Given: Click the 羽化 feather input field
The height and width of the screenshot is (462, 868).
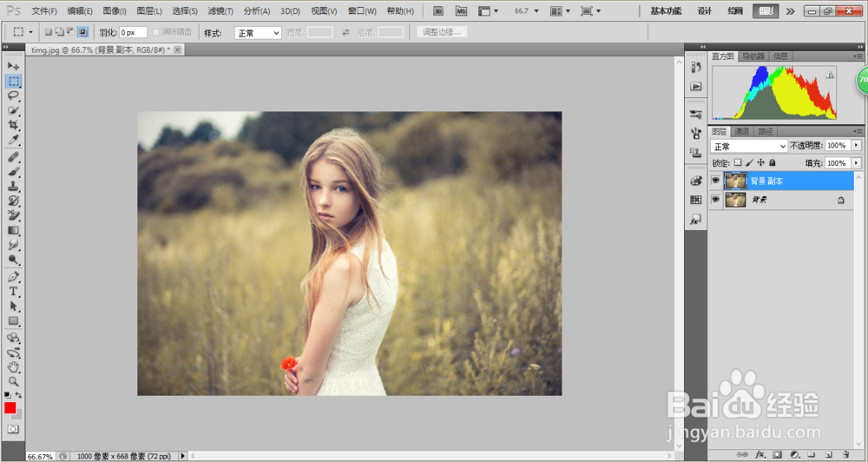Looking at the screenshot, I should [134, 33].
